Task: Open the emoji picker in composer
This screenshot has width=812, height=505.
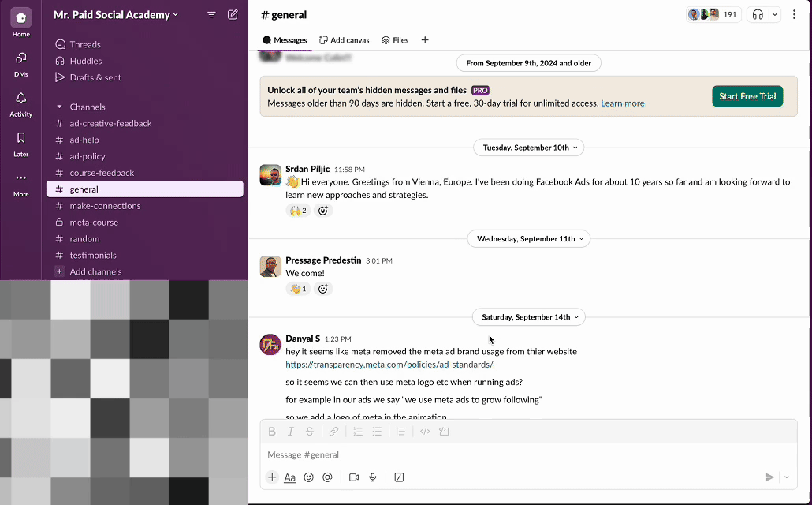Action: 309,477
